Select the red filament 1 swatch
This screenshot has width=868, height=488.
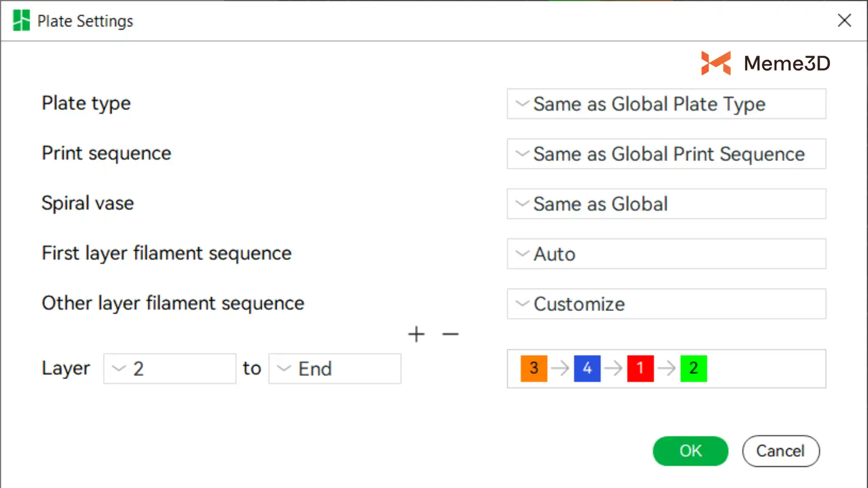[640, 368]
